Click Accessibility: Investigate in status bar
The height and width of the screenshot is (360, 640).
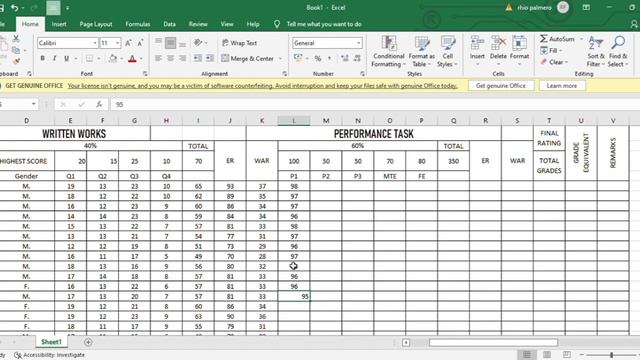(x=50, y=355)
